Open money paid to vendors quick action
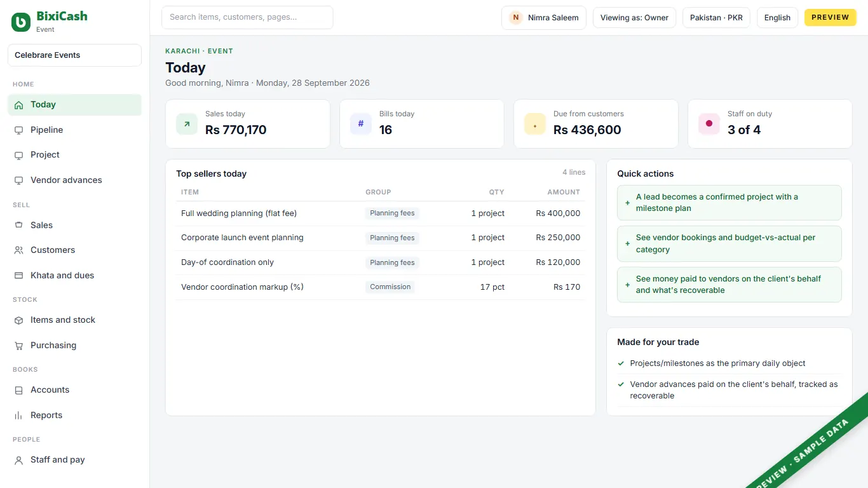Viewport: 868px width, 488px height. coord(729,285)
